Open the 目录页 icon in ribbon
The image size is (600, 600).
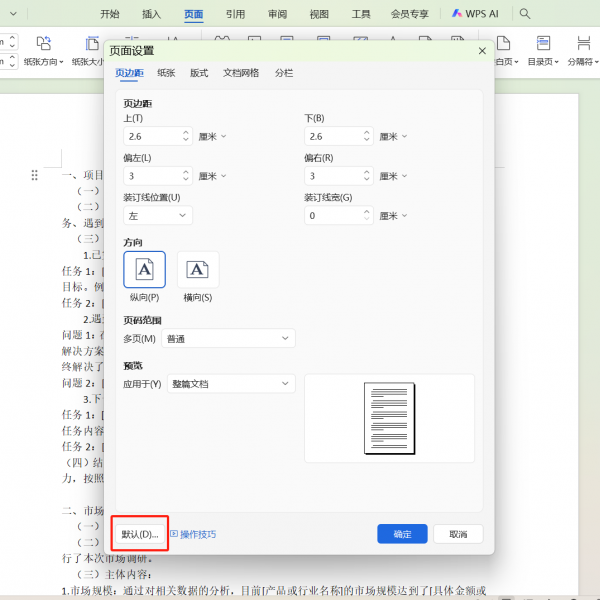(544, 43)
